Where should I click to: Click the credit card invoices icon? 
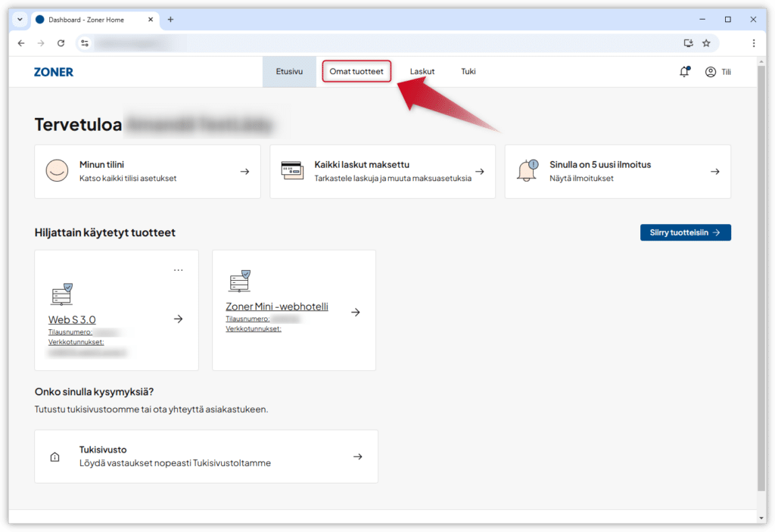[x=291, y=171]
